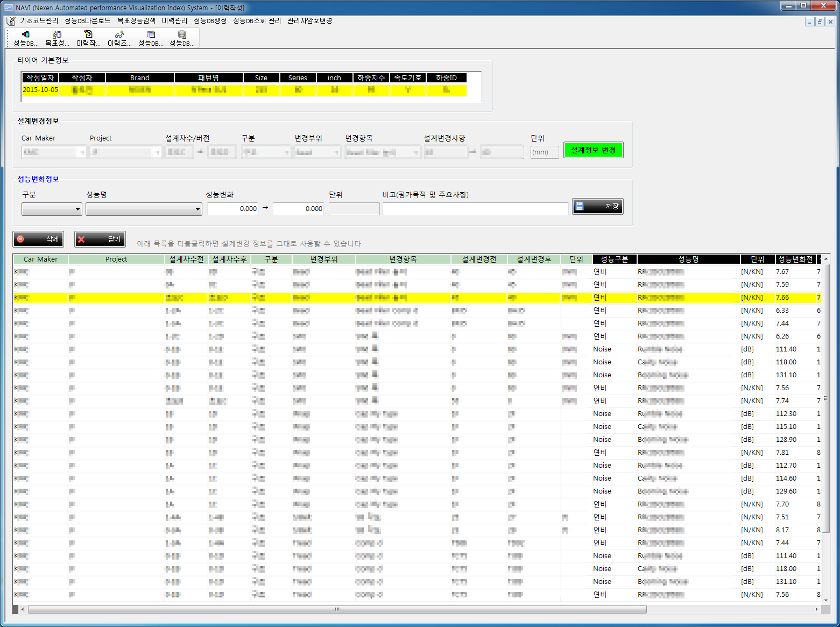The height and width of the screenshot is (627, 840).
Task: Select the row with value 7.59
Action: click(x=417, y=285)
